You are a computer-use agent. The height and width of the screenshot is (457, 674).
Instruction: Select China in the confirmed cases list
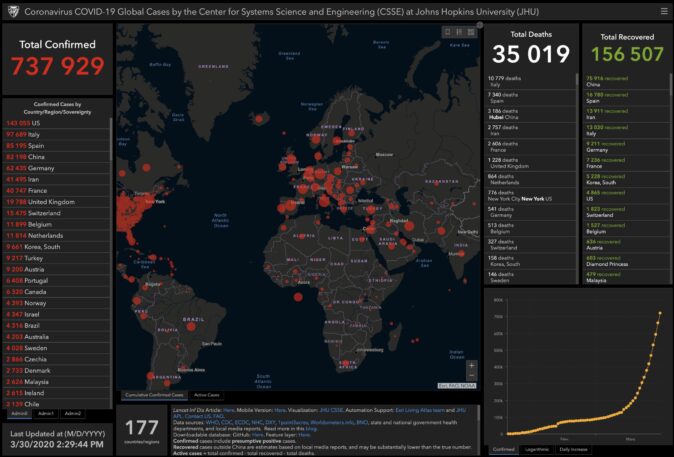[56, 157]
